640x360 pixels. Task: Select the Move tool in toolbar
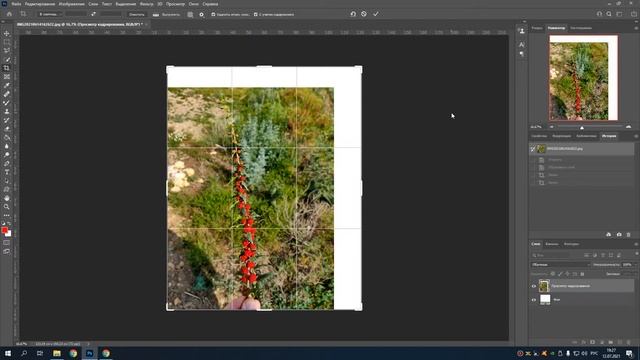[7, 33]
